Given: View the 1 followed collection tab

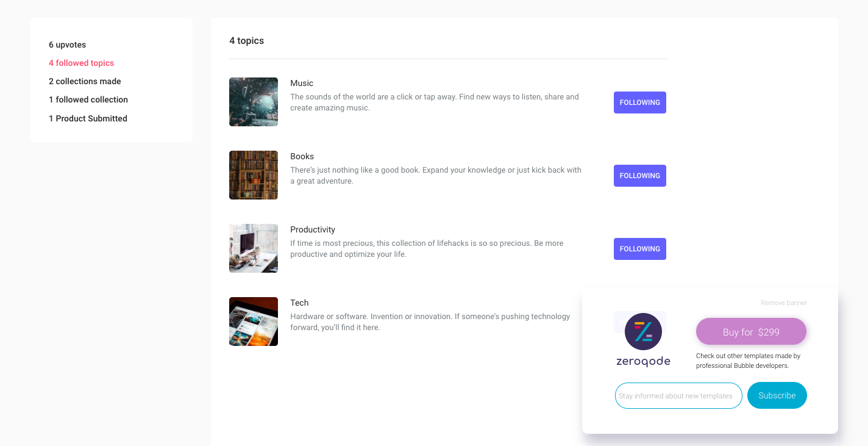Looking at the screenshot, I should [x=88, y=99].
